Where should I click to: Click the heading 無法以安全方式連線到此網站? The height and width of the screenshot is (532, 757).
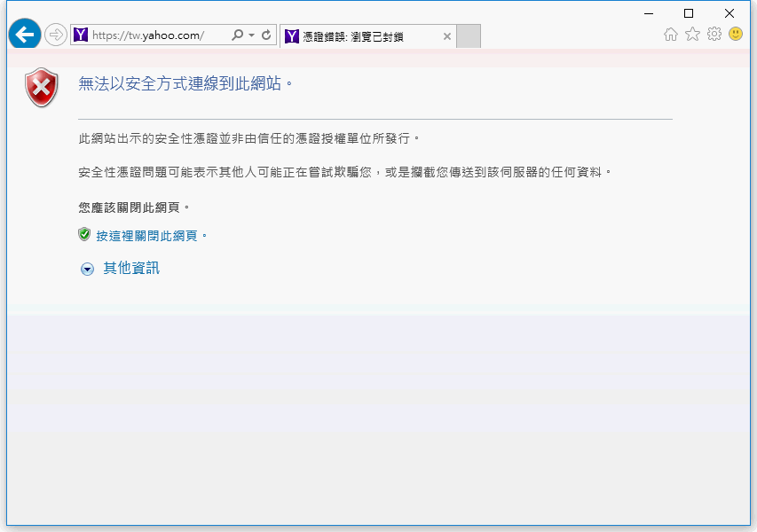(x=185, y=84)
